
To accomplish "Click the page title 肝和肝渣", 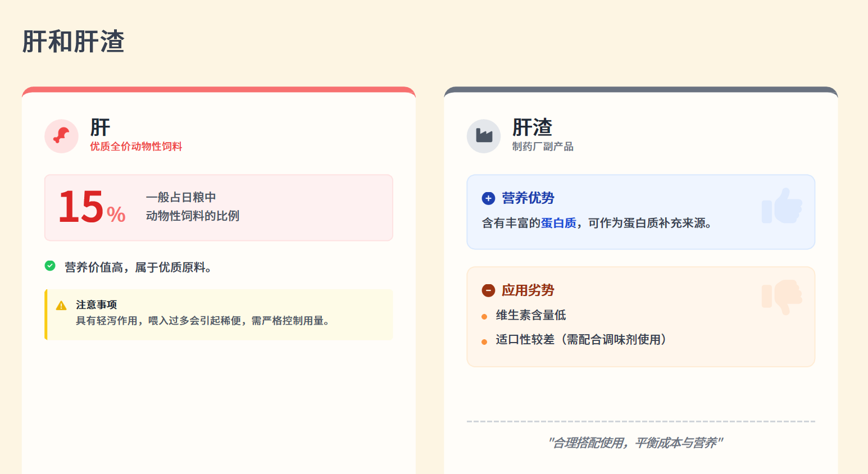I will (x=73, y=42).
